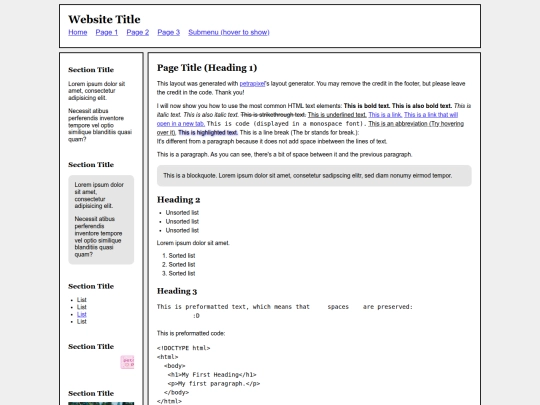
Task: Click the first sidebar Section Title heading
Action: (91, 70)
